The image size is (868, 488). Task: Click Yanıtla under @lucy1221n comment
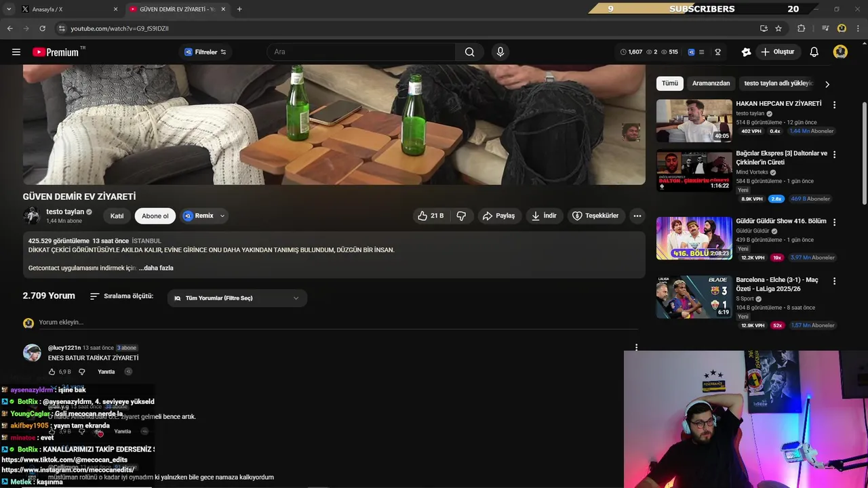pos(106,371)
